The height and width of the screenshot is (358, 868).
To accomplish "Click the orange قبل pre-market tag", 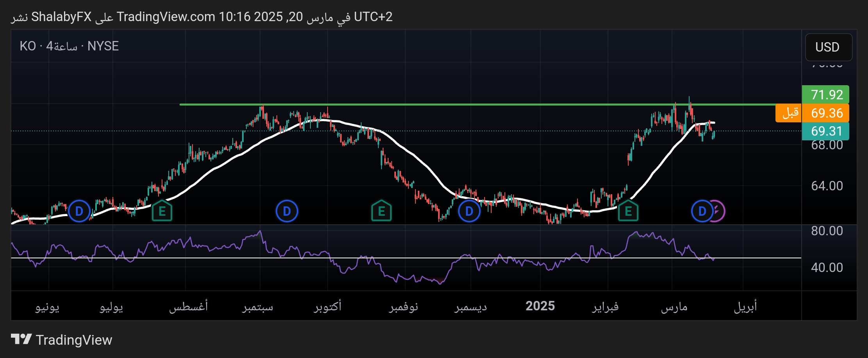I will pos(789,113).
